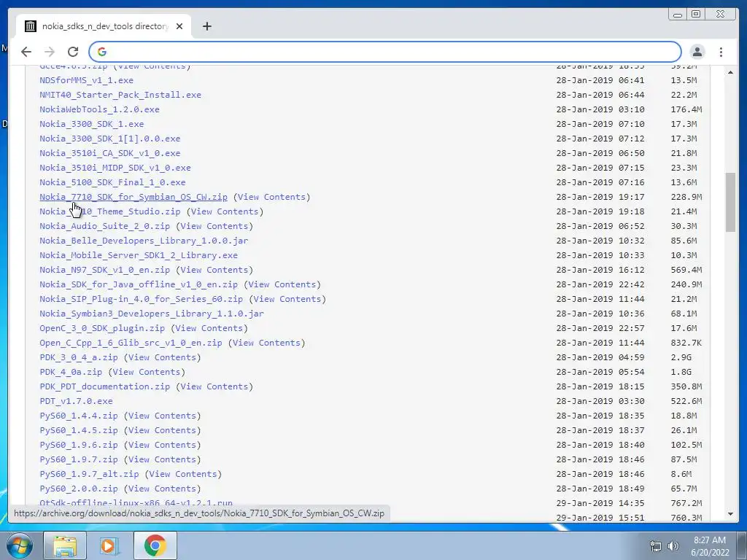Download NMIT40_Starter_Pack_Install.exe
This screenshot has height=560, width=747.
(120, 95)
